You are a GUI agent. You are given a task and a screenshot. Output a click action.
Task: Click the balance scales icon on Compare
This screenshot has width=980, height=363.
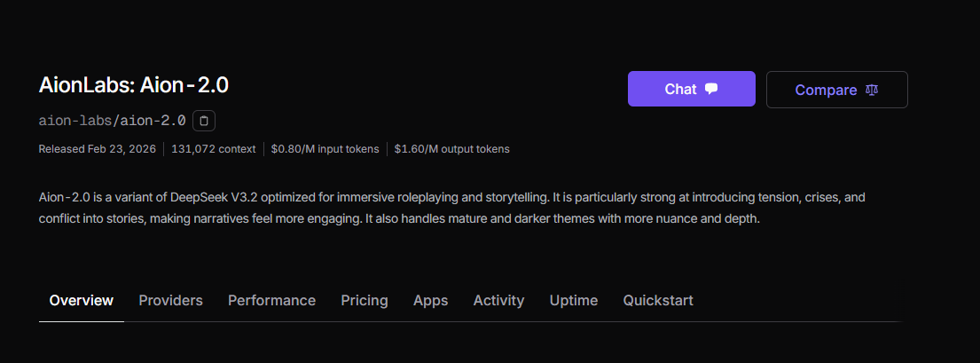[871, 90]
